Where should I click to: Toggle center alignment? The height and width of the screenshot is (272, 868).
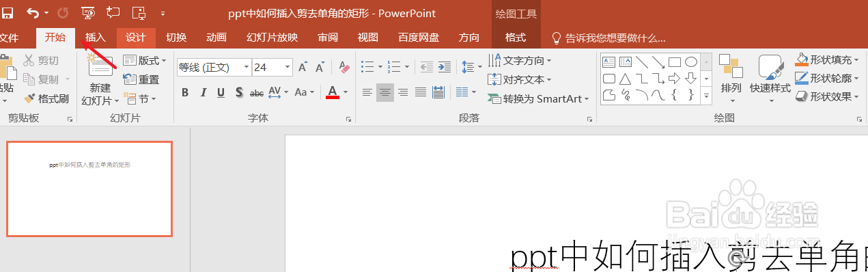tap(385, 92)
